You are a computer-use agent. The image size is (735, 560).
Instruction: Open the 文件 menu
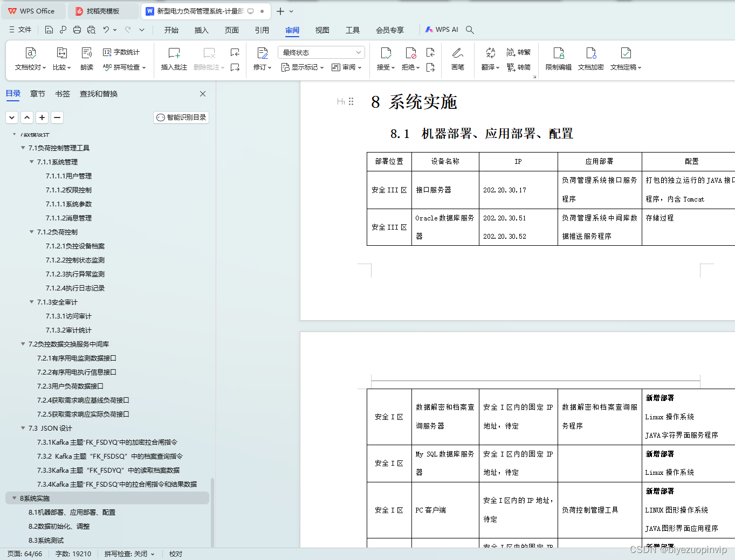pos(20,30)
